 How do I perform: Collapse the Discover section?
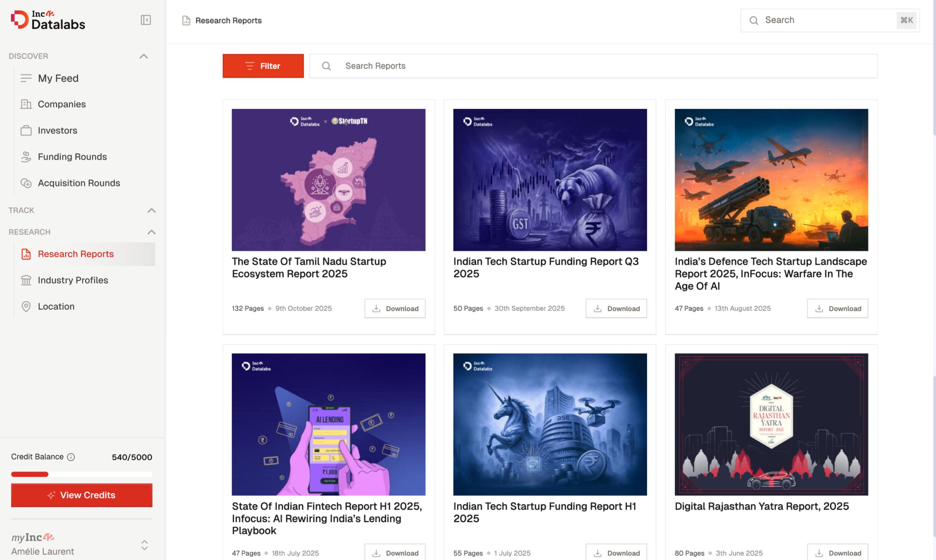144,56
